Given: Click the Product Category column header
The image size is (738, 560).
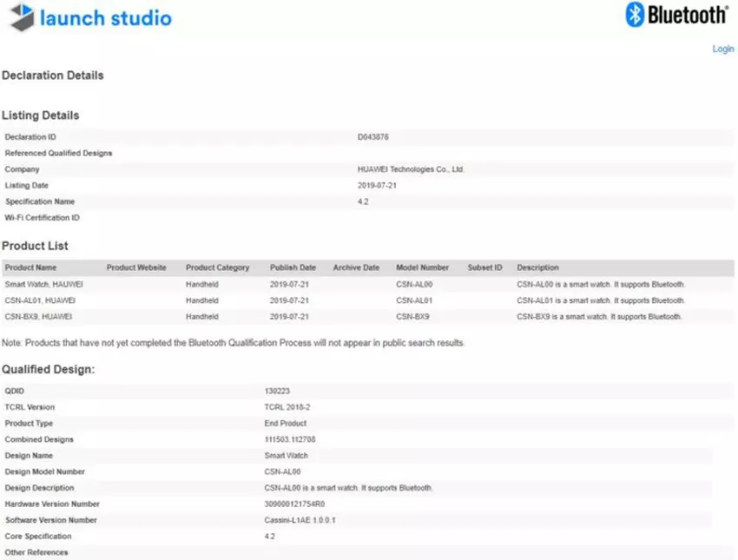Looking at the screenshot, I should tap(217, 267).
